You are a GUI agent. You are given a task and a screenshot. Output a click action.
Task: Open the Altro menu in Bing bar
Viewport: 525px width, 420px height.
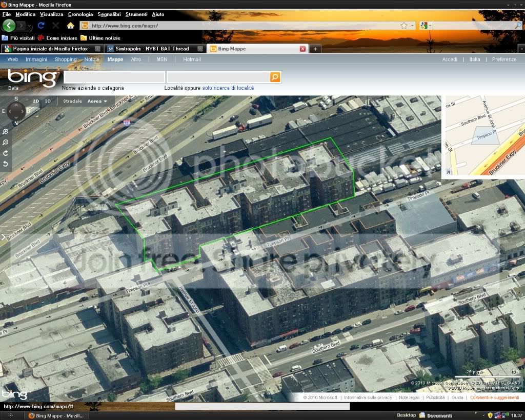click(135, 59)
